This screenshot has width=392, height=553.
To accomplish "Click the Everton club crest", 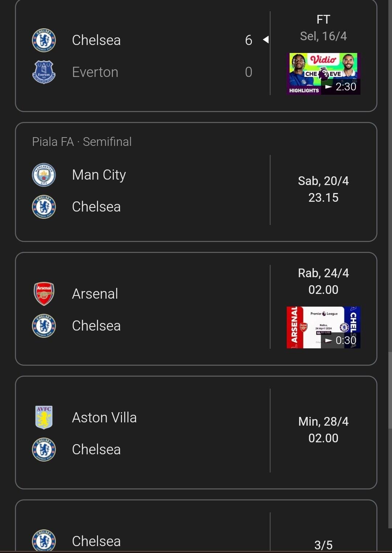I will pos(44,72).
